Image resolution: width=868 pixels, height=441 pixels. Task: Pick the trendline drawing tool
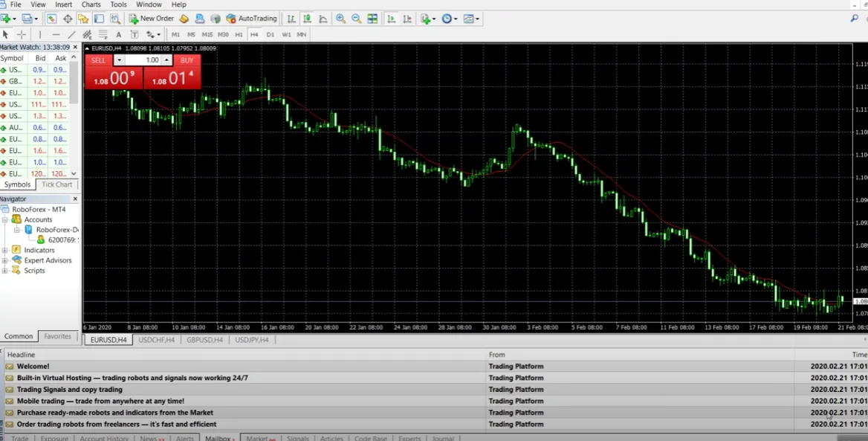pyautogui.click(x=71, y=34)
